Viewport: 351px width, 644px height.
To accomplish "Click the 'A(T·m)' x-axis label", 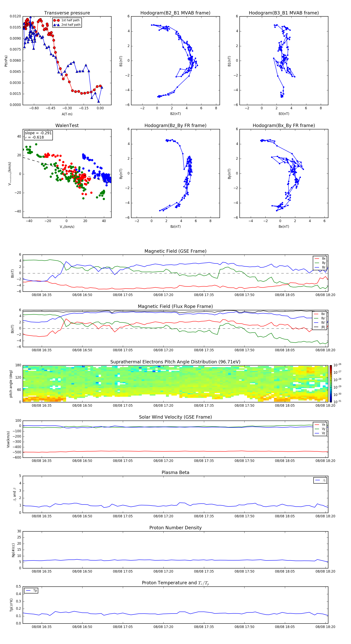I will pos(67,114).
